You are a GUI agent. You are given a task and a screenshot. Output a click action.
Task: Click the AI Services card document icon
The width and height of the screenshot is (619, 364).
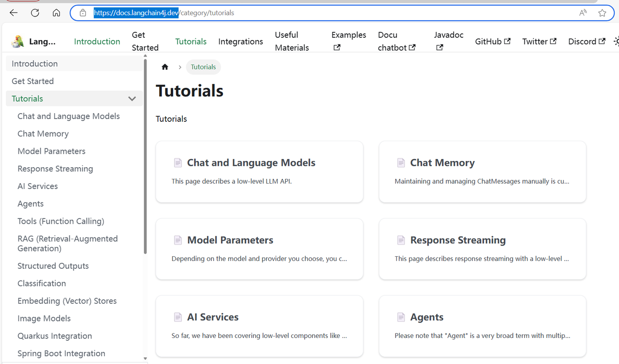178,317
